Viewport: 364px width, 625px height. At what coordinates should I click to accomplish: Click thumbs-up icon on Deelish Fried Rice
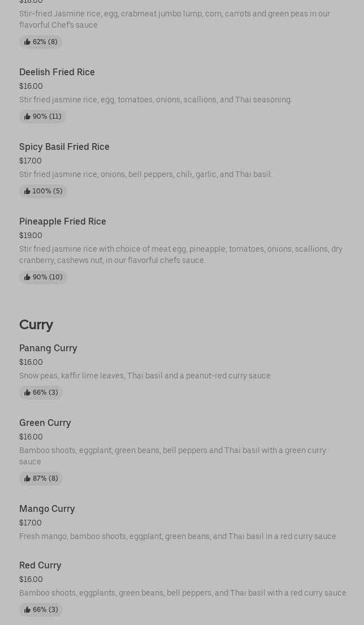tap(27, 117)
